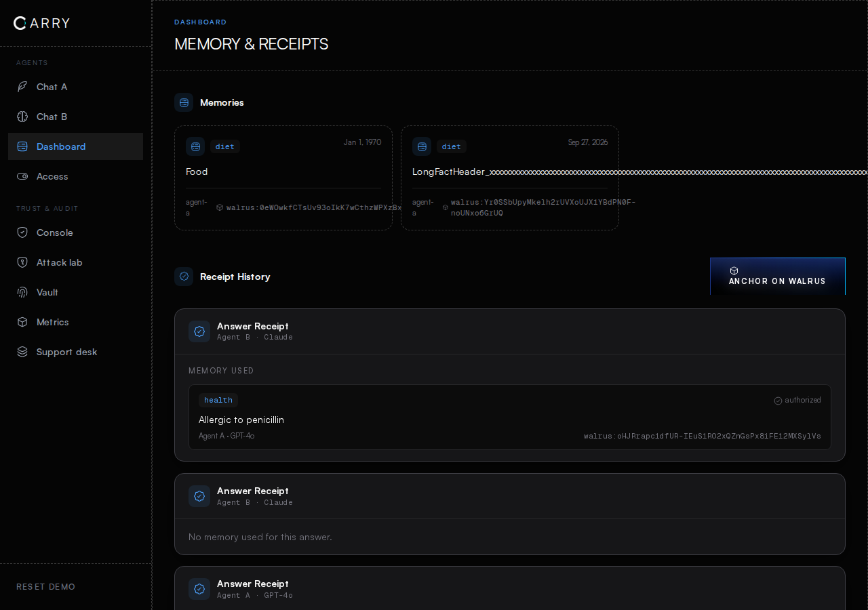Click the cube icon beside Metrics

[x=22, y=322]
